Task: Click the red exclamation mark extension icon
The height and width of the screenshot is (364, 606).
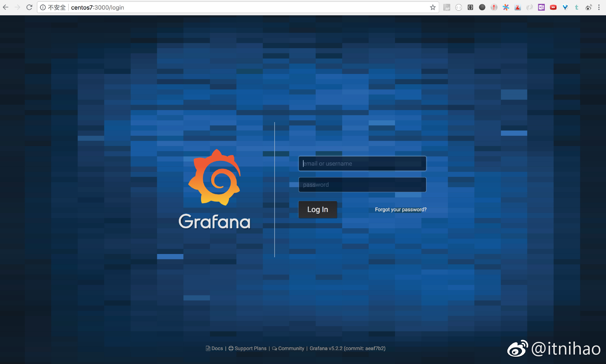Action: (x=494, y=7)
